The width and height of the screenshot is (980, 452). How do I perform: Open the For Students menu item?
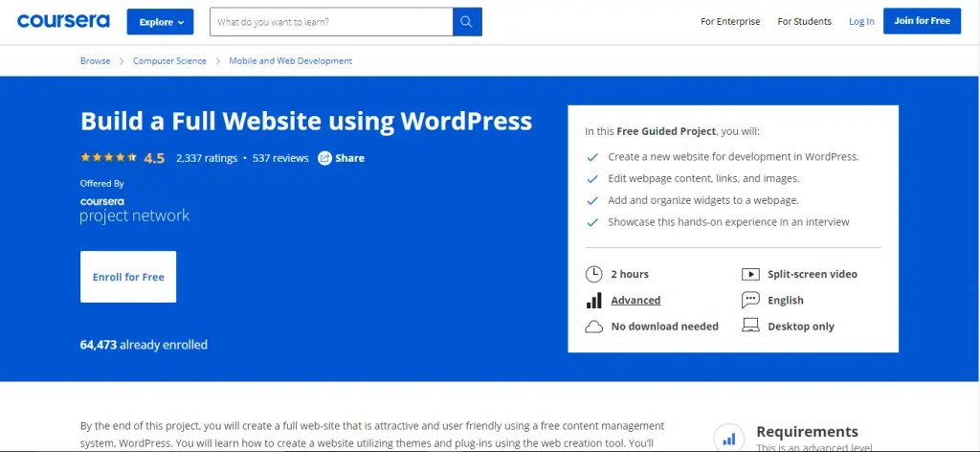(804, 21)
